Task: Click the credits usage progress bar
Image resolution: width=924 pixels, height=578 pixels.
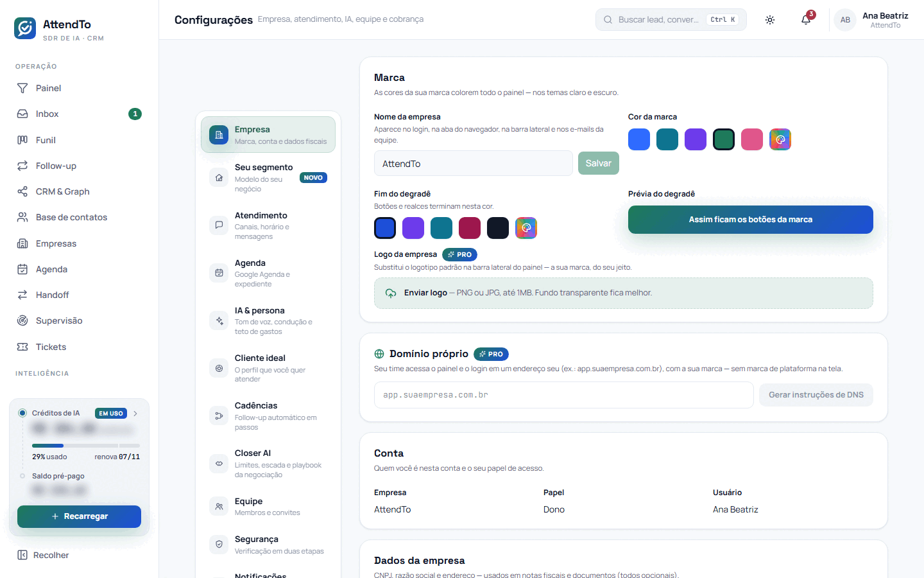Action: (x=86, y=446)
